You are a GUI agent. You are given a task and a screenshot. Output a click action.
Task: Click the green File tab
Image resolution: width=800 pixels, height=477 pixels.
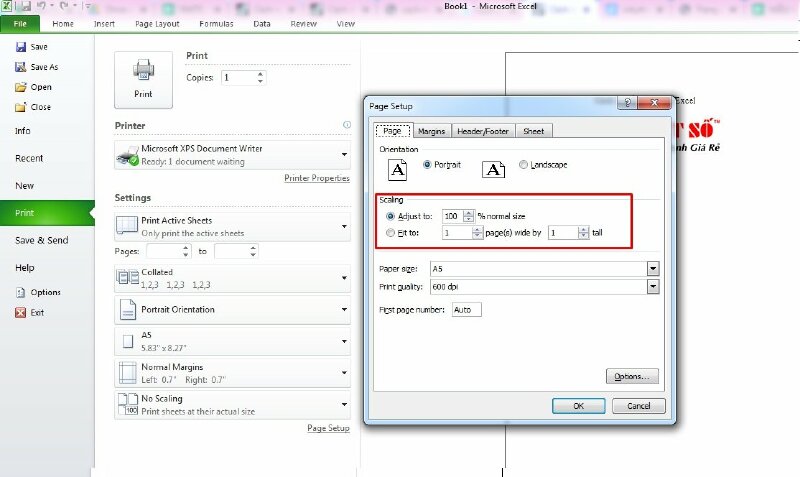[20, 24]
